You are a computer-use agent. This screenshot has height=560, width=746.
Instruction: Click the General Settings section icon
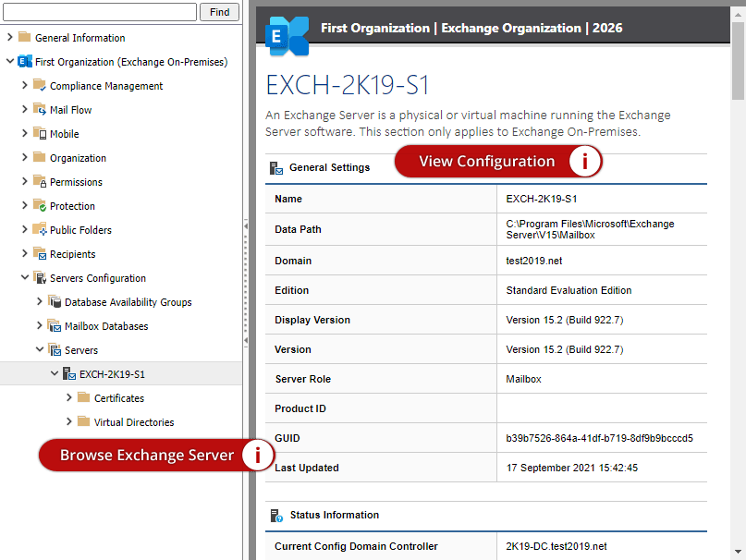276,168
